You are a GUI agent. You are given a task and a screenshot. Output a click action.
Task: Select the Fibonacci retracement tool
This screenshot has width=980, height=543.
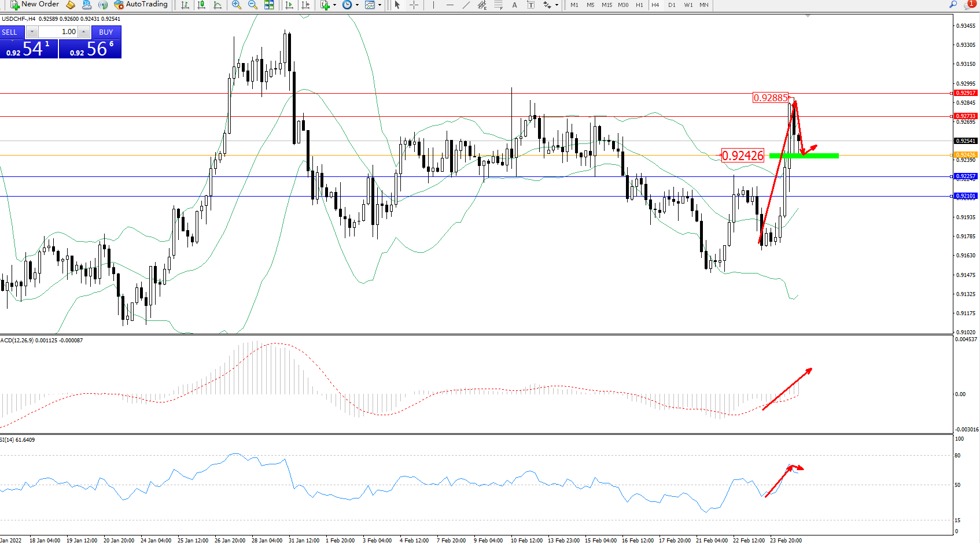pos(498,5)
